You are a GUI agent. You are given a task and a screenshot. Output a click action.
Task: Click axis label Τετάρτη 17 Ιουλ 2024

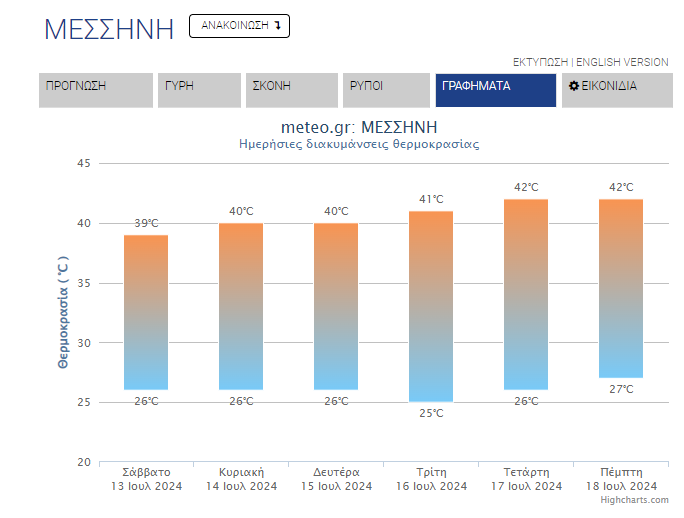pyautogui.click(x=526, y=479)
